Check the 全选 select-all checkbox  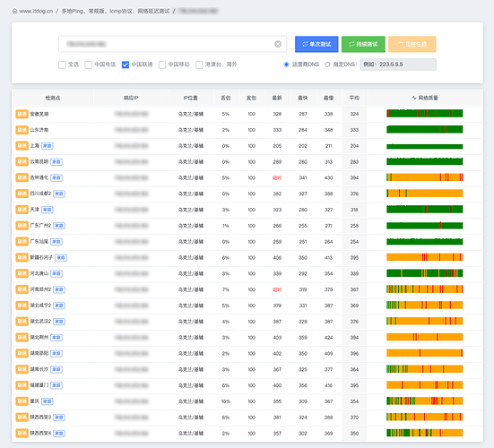point(62,65)
